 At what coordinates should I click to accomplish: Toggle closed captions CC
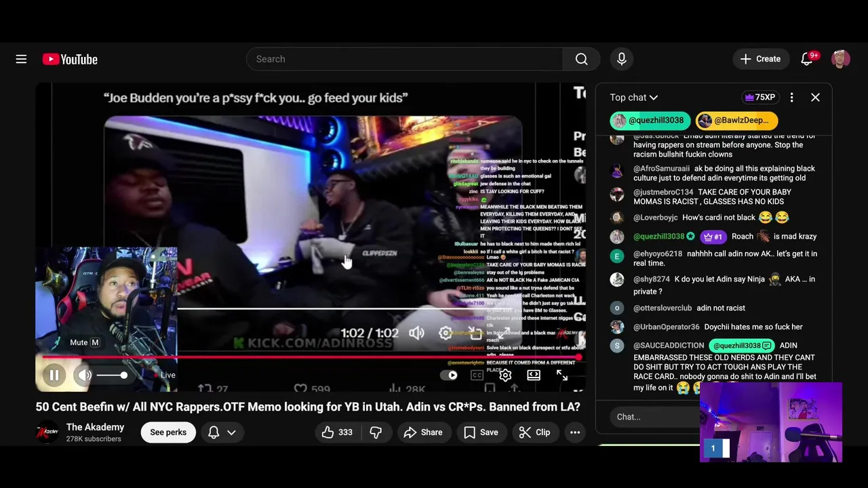[x=477, y=375]
